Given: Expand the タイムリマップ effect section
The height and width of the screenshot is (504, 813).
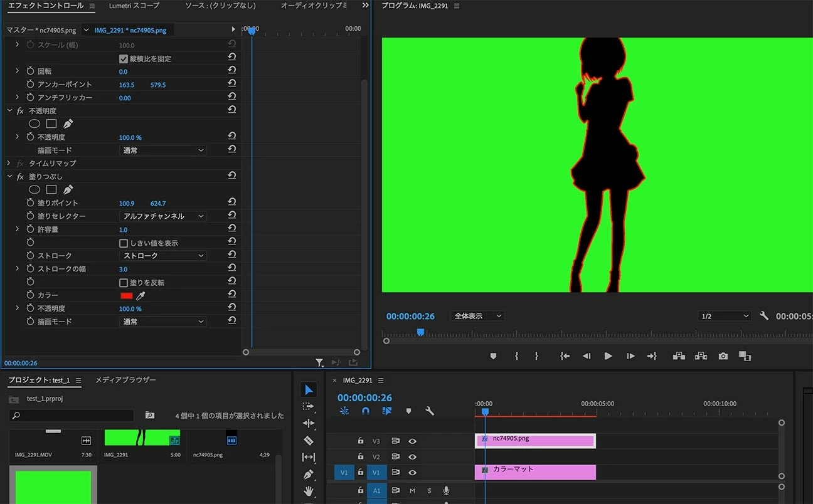Looking at the screenshot, I should point(9,163).
